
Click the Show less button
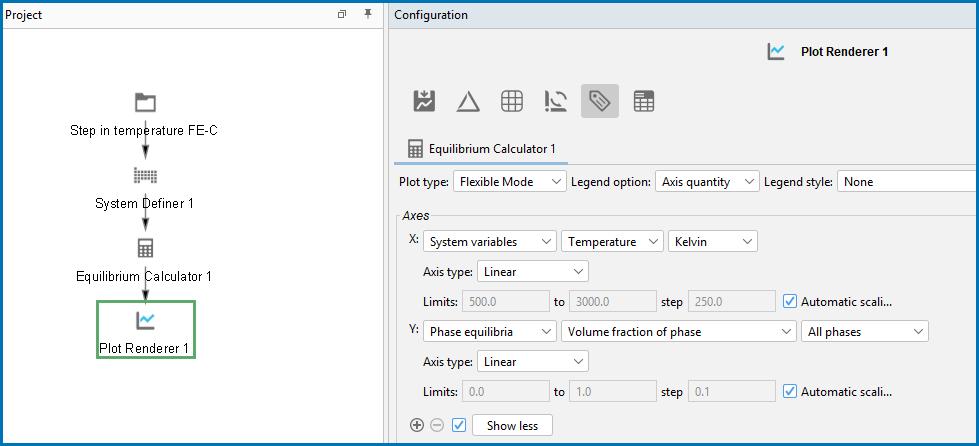click(x=512, y=425)
